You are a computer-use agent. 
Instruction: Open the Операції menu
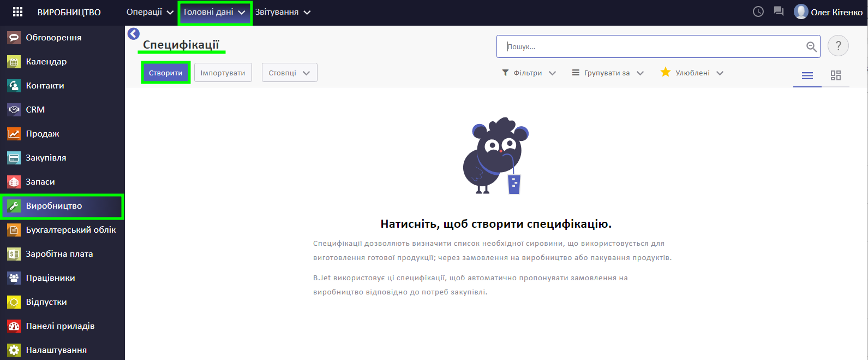pyautogui.click(x=149, y=12)
